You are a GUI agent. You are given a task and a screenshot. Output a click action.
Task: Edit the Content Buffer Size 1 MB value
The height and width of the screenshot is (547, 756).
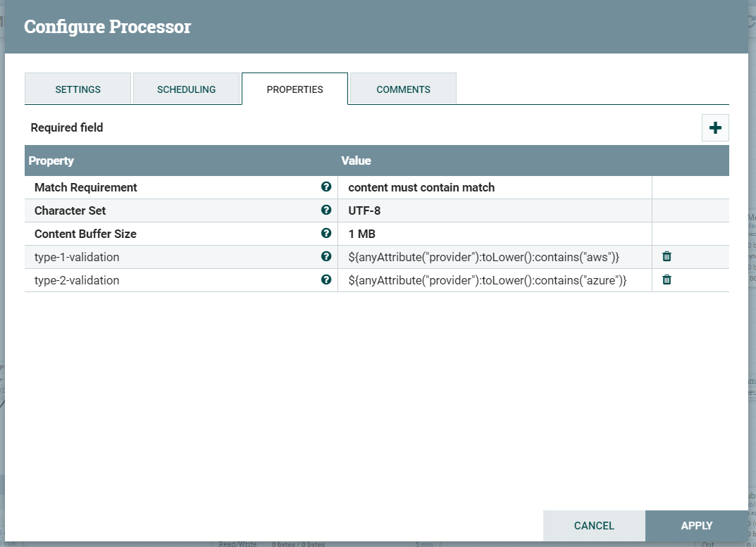[493, 234]
